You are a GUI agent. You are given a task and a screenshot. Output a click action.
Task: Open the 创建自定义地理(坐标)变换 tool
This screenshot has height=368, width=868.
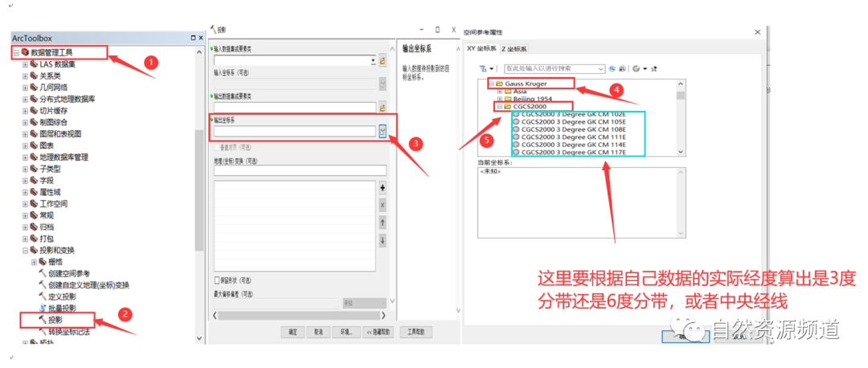pos(88,285)
